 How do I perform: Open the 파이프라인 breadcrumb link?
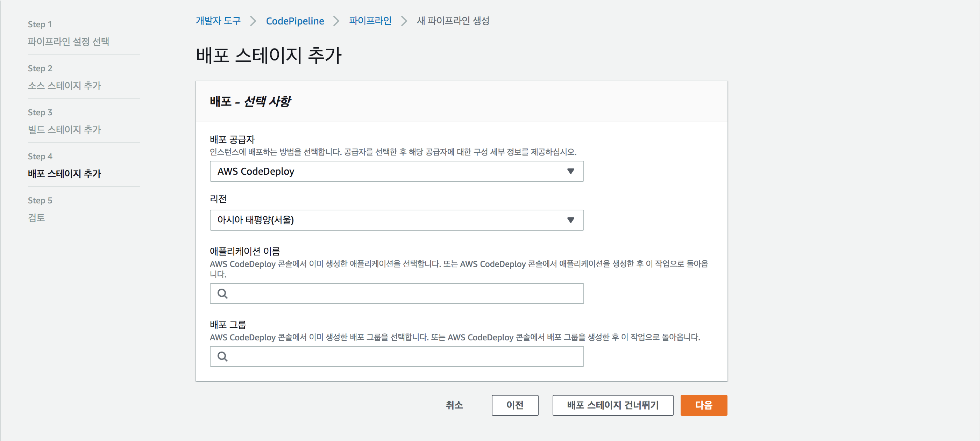pyautogui.click(x=370, y=21)
